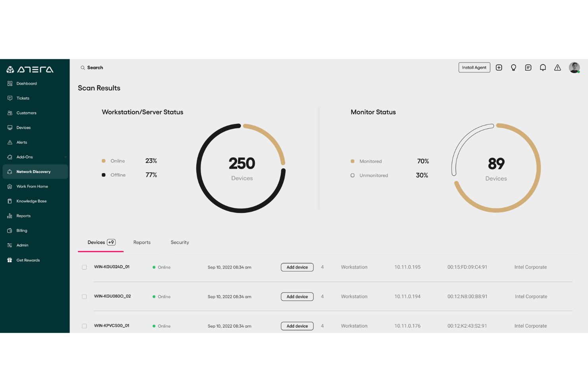Viewport: 588px width, 392px height.
Task: Tick the checkbox for WIN-KGU080O_02
Action: click(84, 296)
